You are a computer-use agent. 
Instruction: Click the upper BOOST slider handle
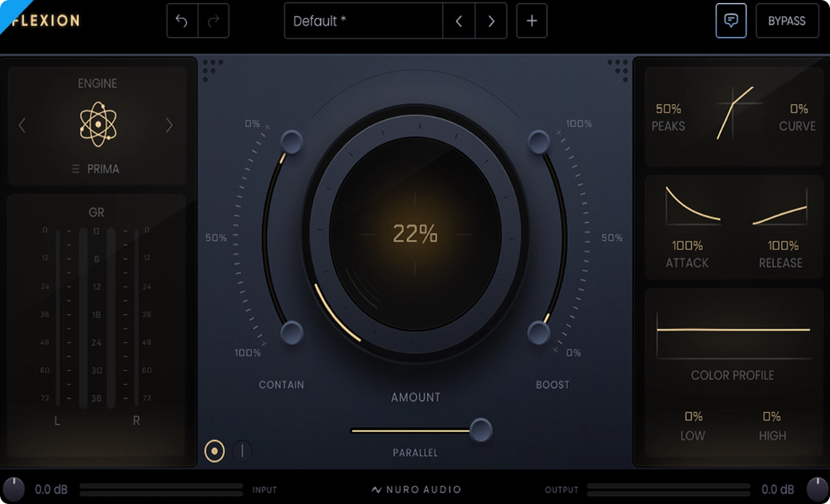pyautogui.click(x=539, y=142)
